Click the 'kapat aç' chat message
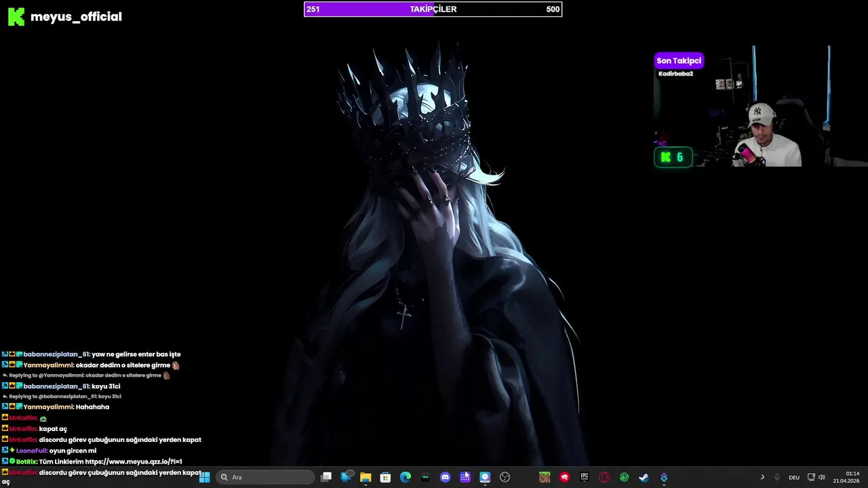868x488 pixels. click(53, 429)
